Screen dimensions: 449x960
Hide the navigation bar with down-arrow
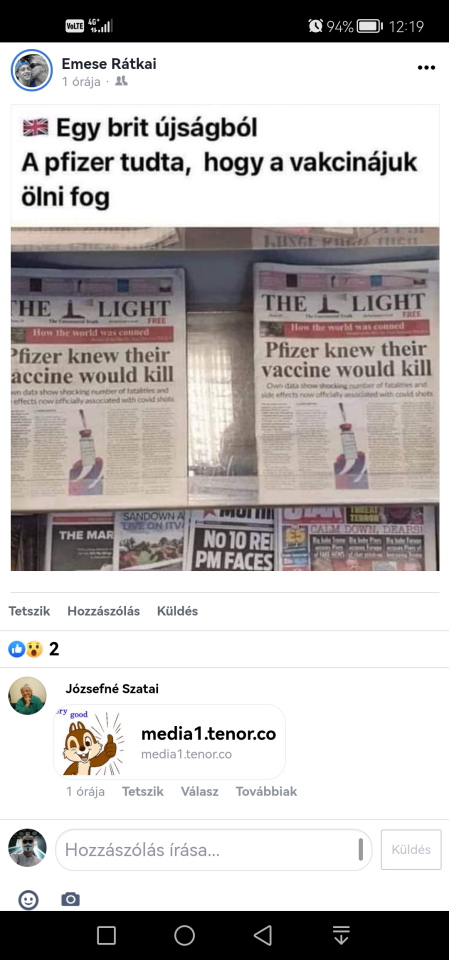coord(341,935)
